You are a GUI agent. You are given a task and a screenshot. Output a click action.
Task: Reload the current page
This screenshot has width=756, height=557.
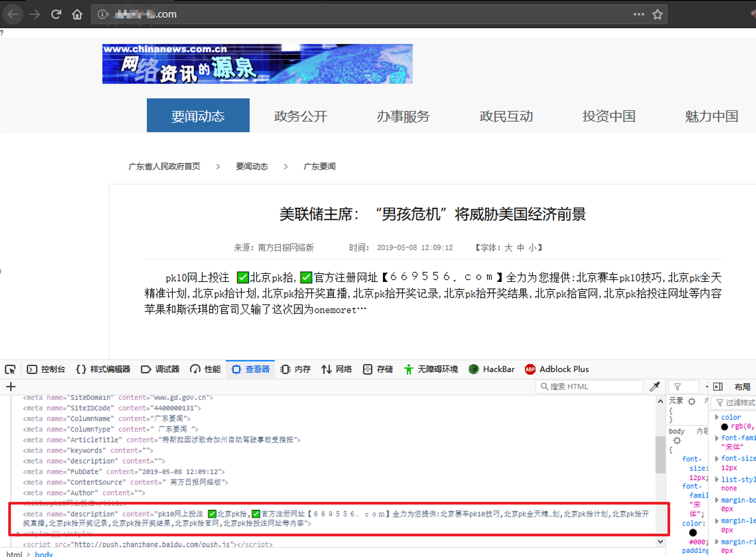pos(56,14)
